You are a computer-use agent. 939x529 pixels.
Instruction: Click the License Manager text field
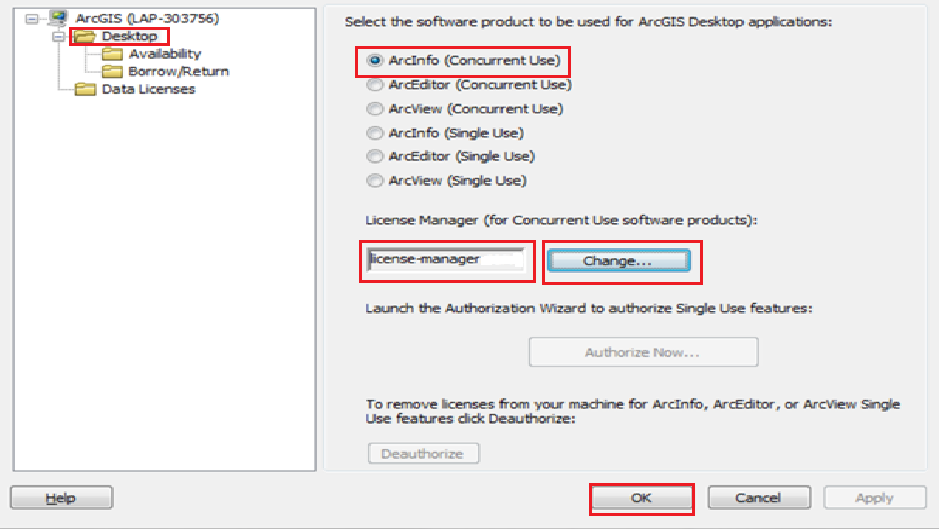pos(446,260)
